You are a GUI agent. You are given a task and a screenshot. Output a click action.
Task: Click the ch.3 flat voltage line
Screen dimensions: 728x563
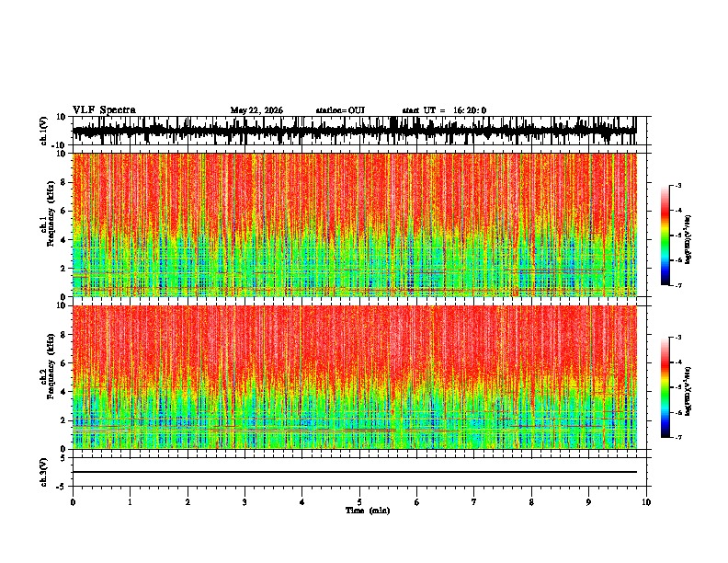coord(354,472)
